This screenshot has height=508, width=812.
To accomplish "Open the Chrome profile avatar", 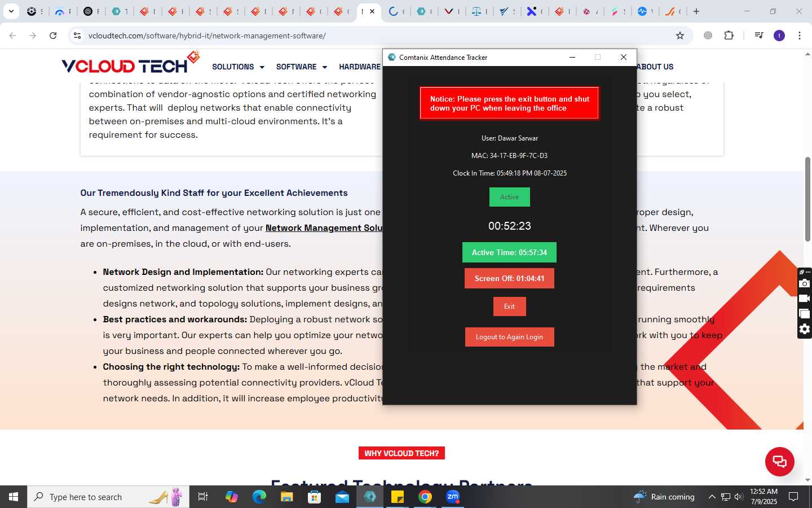I will pyautogui.click(x=779, y=36).
